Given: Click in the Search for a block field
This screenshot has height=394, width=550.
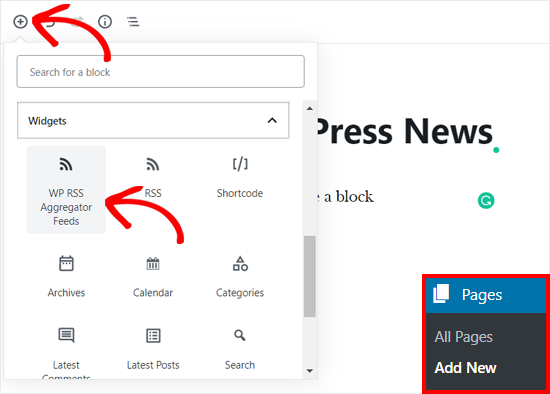Looking at the screenshot, I should click(160, 72).
